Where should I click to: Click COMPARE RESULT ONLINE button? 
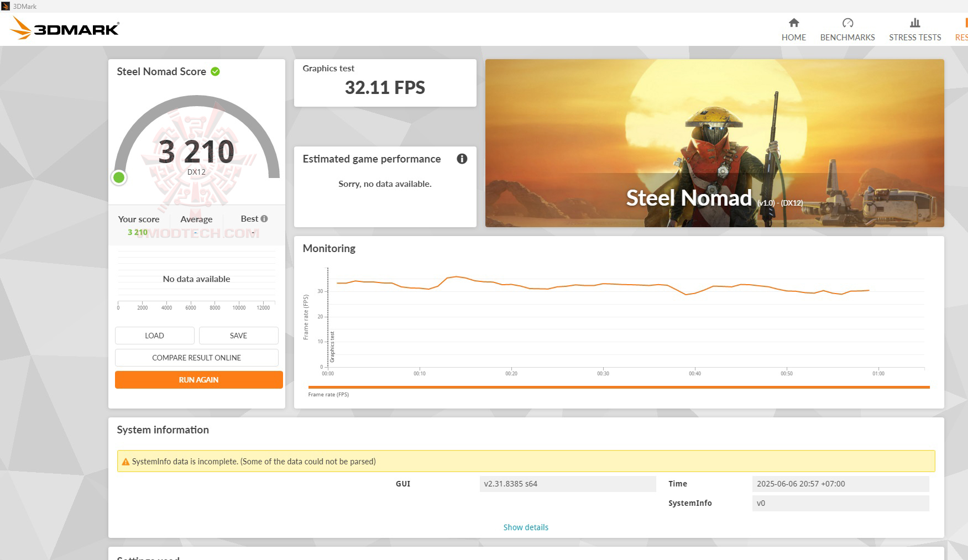[x=197, y=358]
